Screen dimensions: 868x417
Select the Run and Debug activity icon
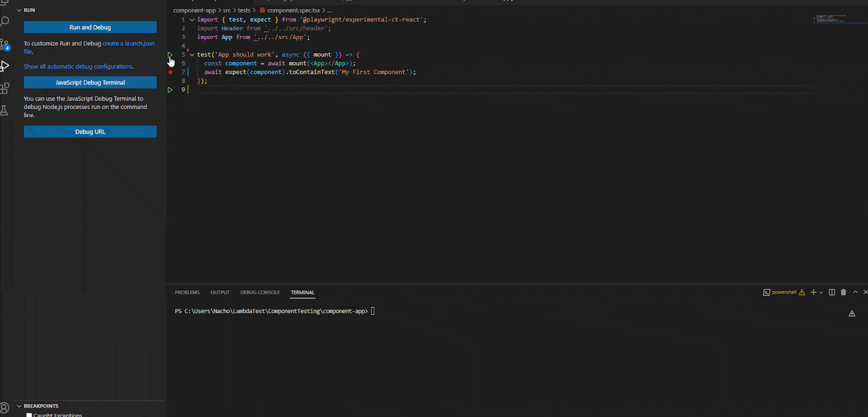coord(4,66)
